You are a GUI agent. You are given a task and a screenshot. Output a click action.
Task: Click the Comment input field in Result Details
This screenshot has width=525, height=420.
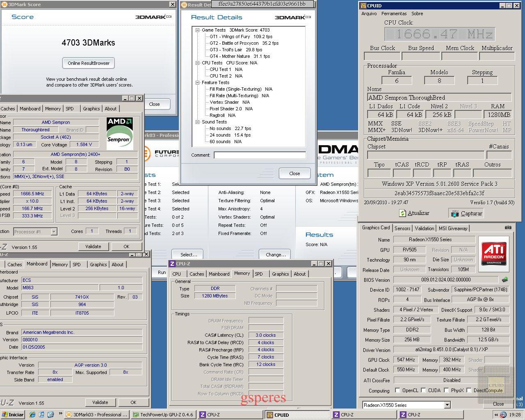260,155
